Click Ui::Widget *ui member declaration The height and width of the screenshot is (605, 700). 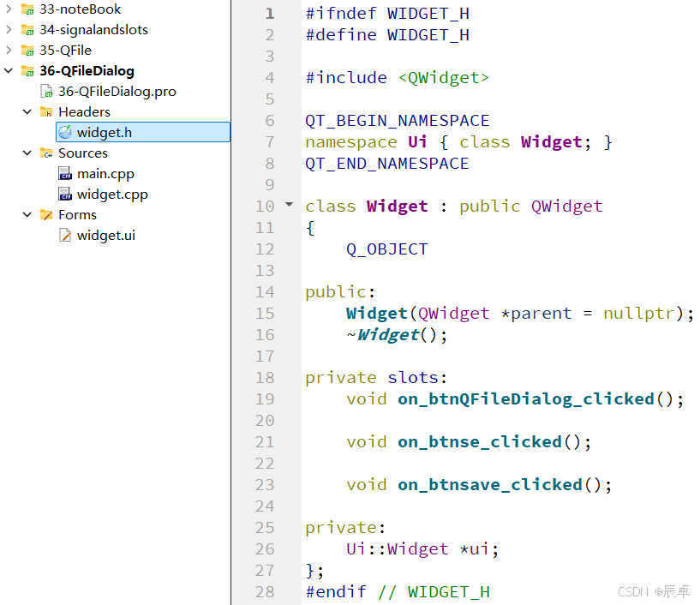click(422, 548)
